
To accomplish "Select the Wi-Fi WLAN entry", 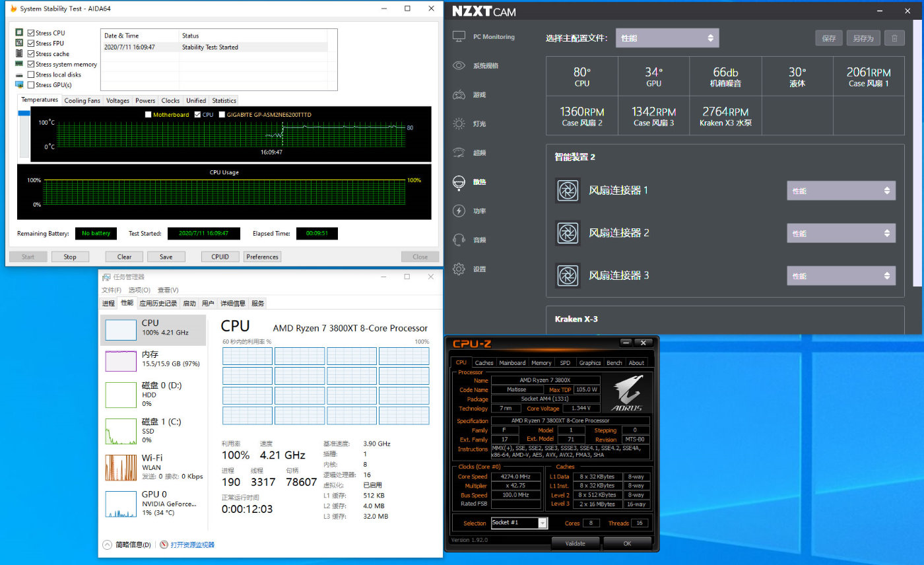I will pos(153,467).
